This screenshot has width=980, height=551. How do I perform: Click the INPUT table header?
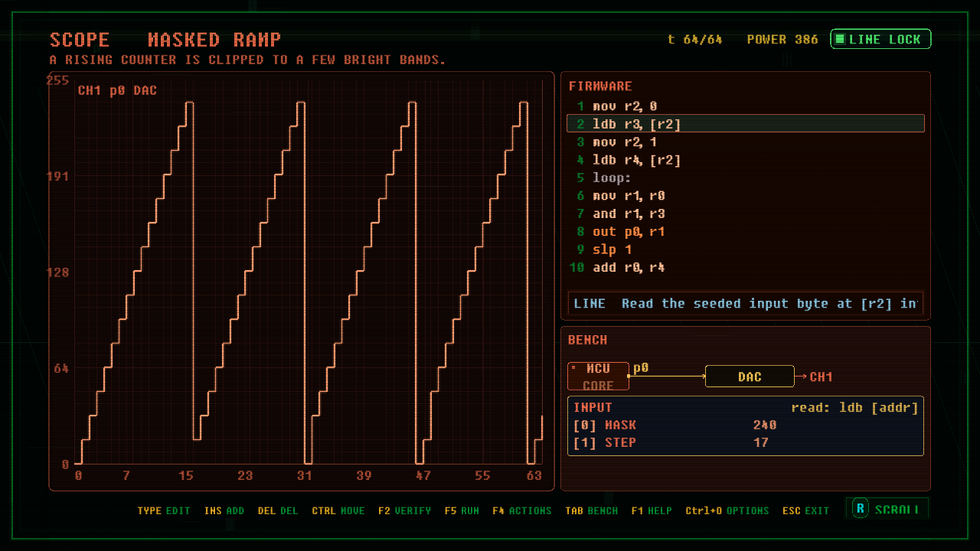click(x=593, y=407)
